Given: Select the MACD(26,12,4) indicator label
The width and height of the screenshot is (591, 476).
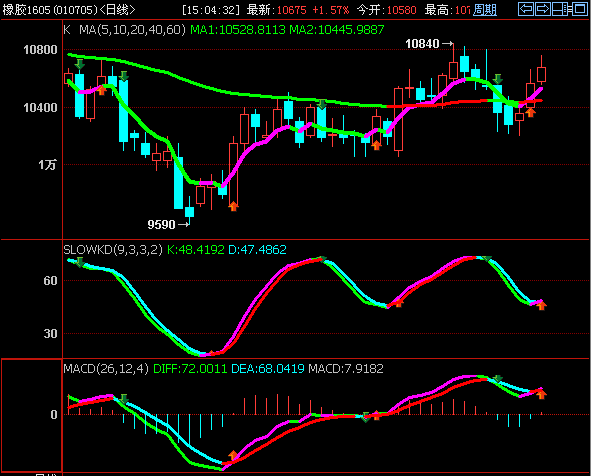Looking at the screenshot, I should click(x=106, y=368).
